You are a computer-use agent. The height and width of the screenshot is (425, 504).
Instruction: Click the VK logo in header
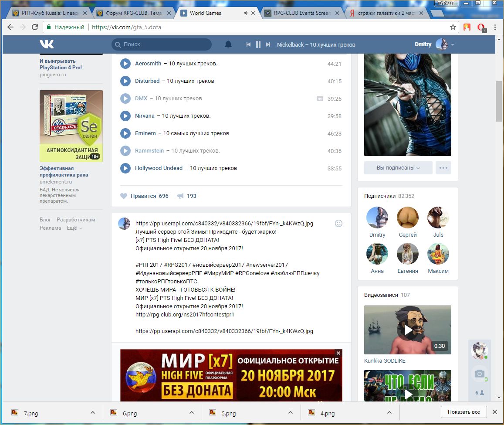coord(47,44)
